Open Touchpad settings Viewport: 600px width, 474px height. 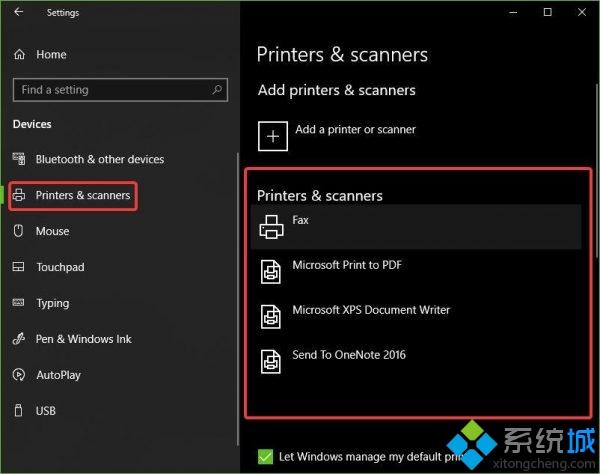coord(60,267)
